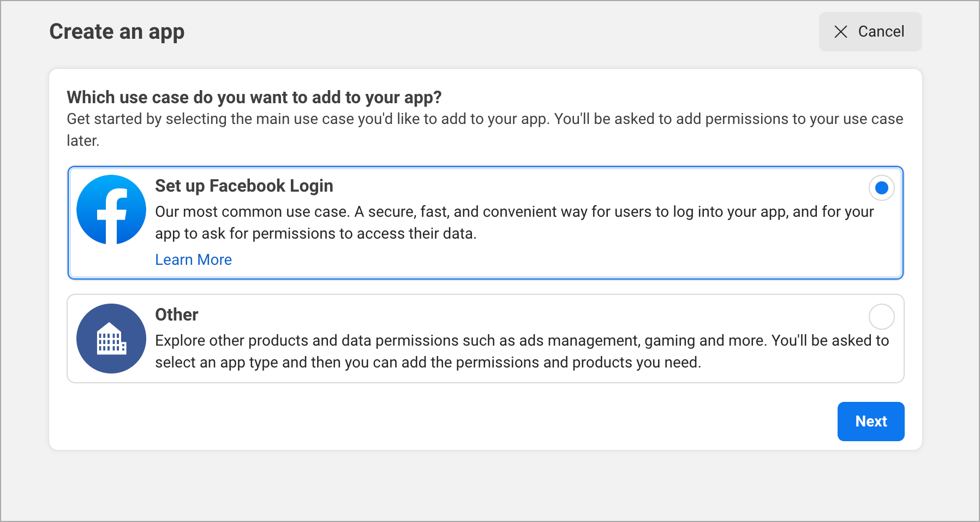Click the 'Our most common use case' description
Viewport: 980px width, 522px height.
[515, 223]
